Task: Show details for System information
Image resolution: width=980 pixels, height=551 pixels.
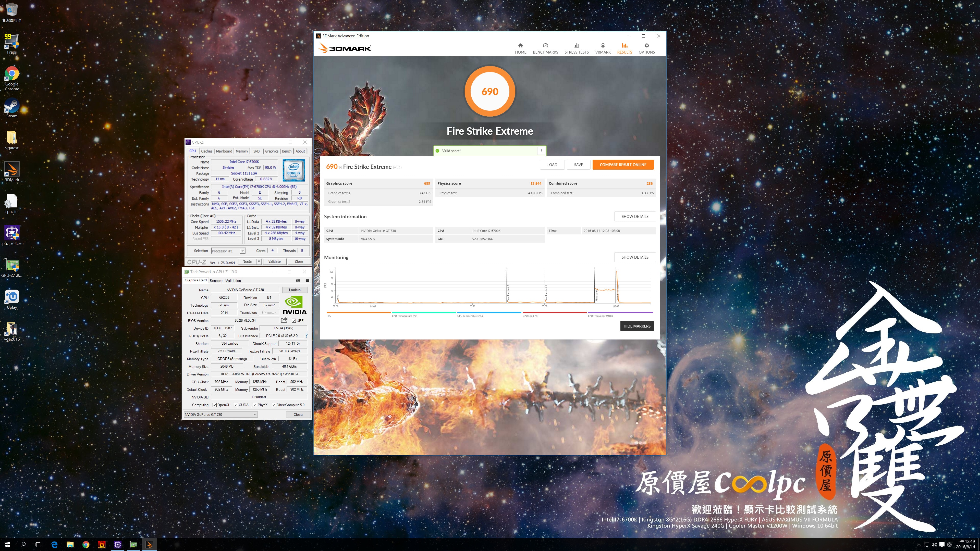Action: pyautogui.click(x=634, y=216)
